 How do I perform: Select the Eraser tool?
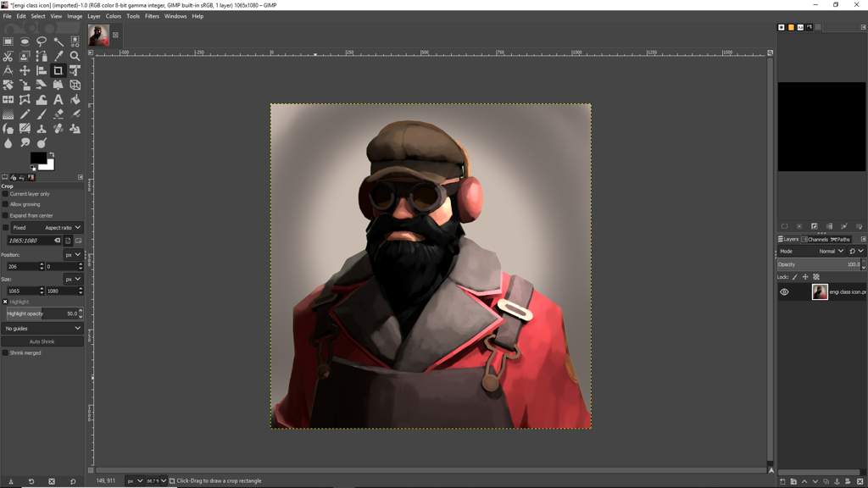pos(57,114)
